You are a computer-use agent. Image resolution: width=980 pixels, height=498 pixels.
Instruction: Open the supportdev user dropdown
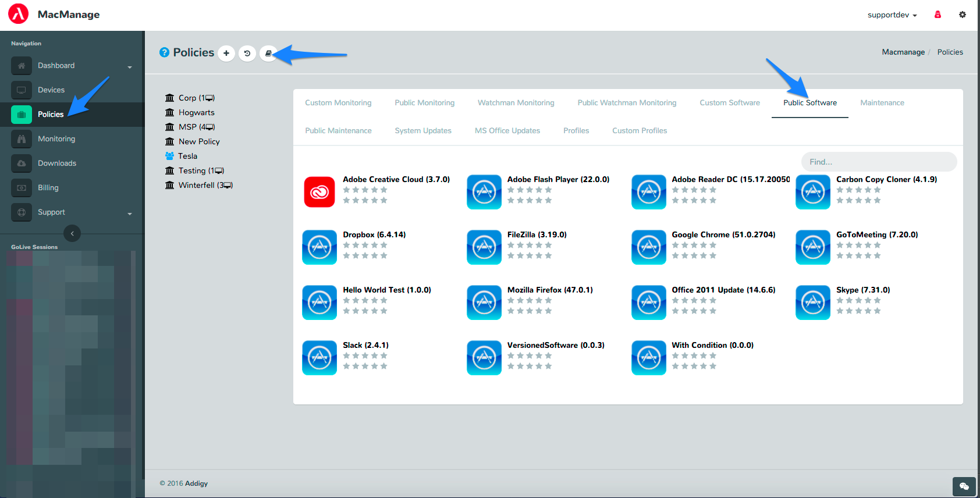(x=892, y=15)
